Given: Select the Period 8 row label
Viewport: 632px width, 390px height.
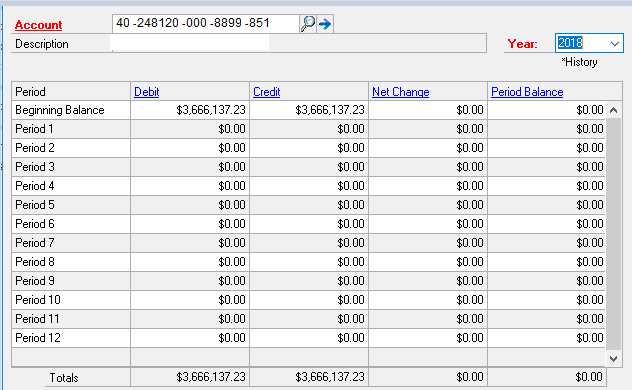Looking at the screenshot, I should click(35, 261).
